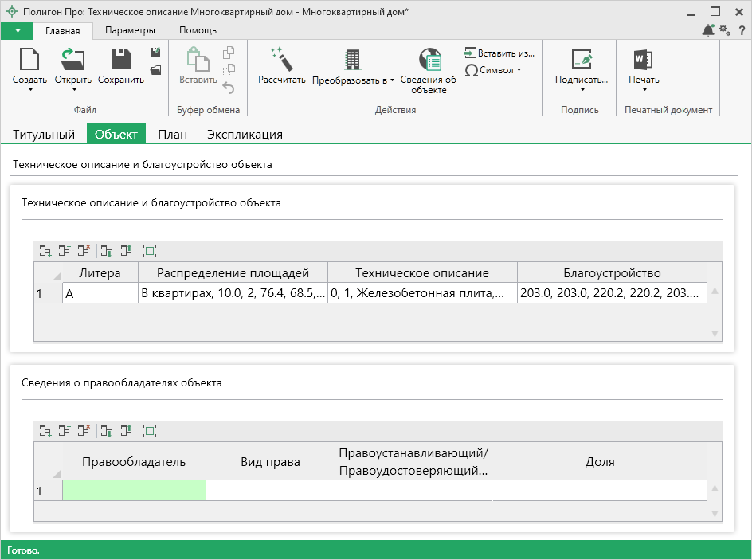
Task: Open Сведения об объекте globe icon
Action: pyautogui.click(x=430, y=61)
